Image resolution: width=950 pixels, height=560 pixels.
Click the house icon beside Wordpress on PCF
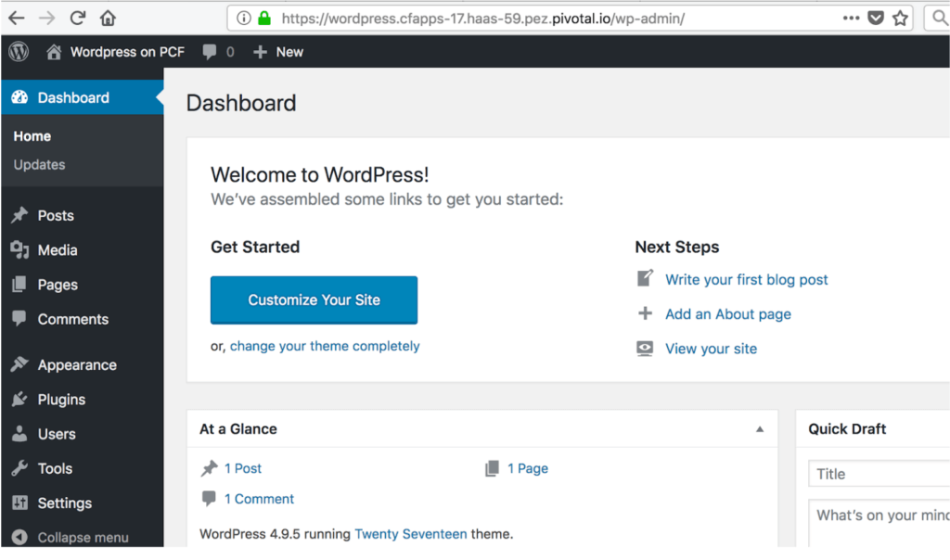[x=54, y=52]
